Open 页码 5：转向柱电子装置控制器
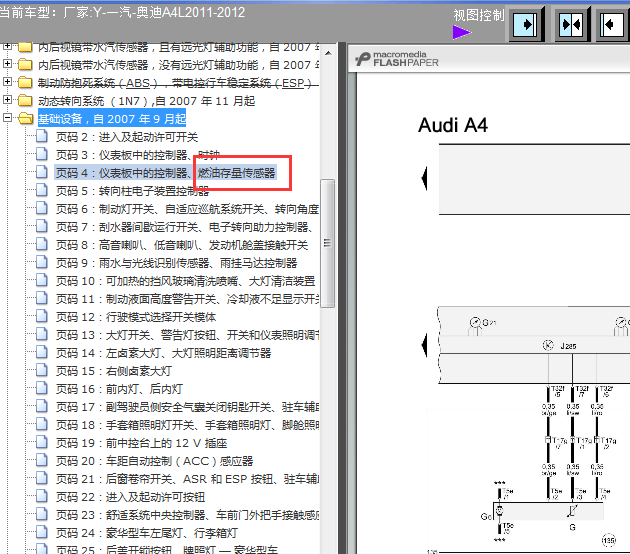 132,191
